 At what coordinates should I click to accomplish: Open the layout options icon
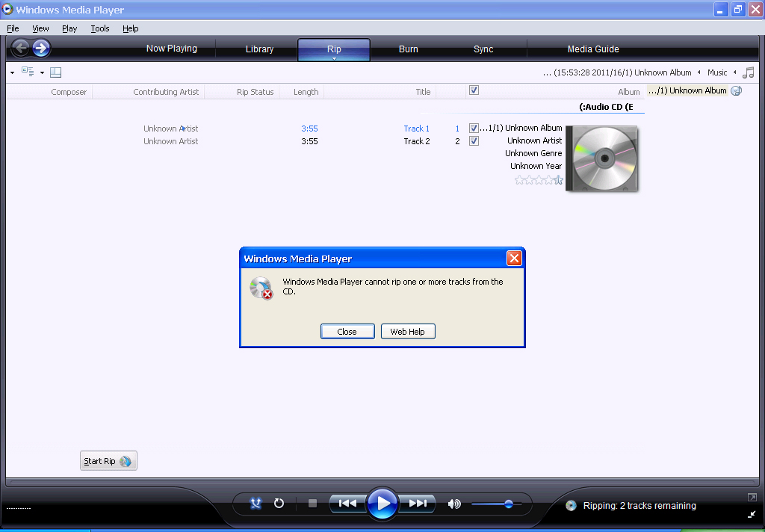coord(56,72)
